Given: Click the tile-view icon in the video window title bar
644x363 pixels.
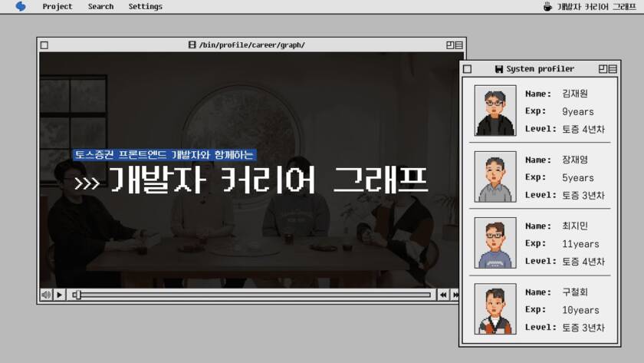Looking at the screenshot, I should click(449, 45).
